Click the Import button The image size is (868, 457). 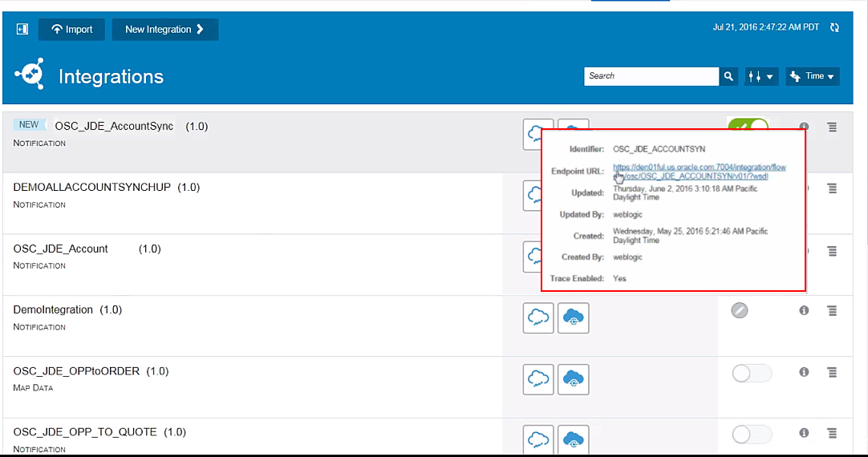pyautogui.click(x=71, y=30)
